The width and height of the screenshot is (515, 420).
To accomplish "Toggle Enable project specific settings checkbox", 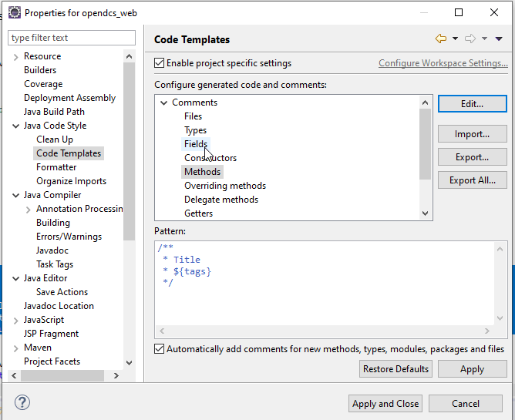I will click(160, 62).
